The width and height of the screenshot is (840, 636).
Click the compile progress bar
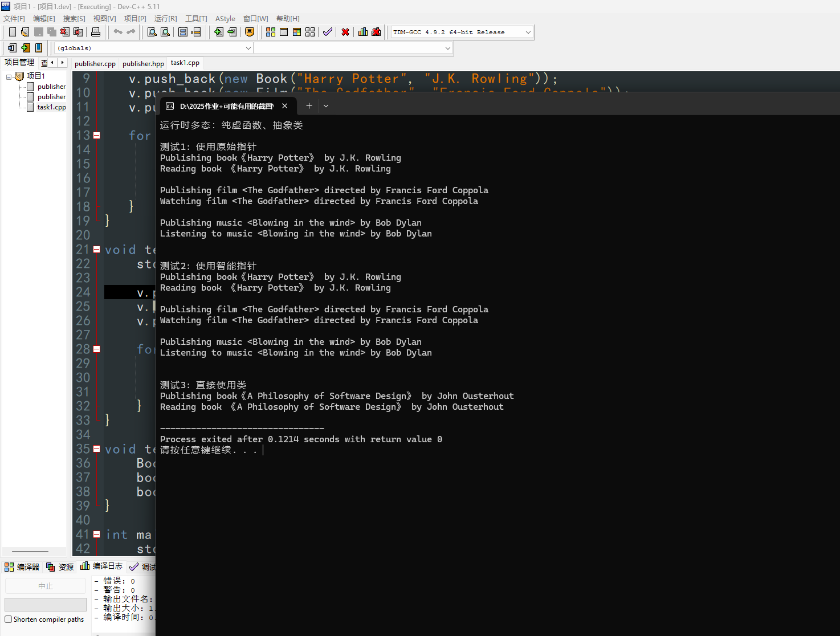pos(46,605)
